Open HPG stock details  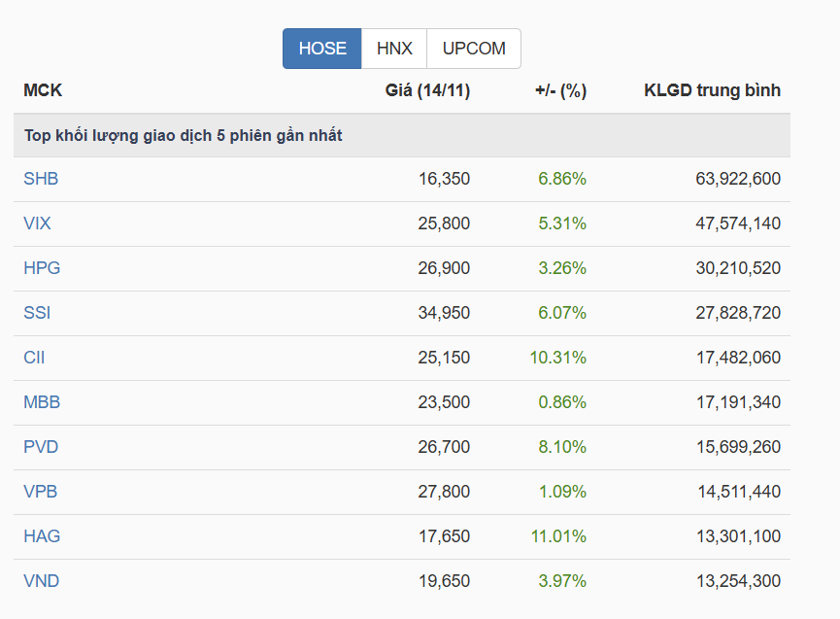(42, 268)
